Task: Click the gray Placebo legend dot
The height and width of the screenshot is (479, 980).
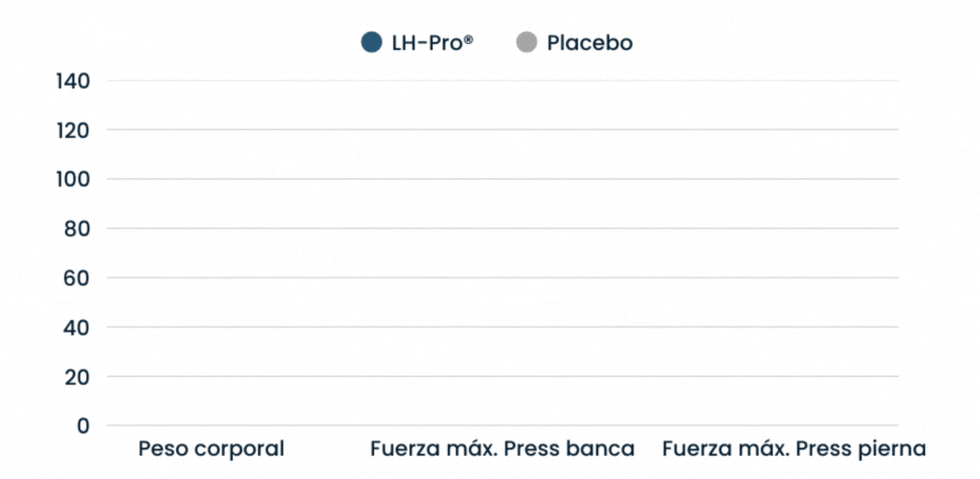Action: pyautogui.click(x=525, y=42)
